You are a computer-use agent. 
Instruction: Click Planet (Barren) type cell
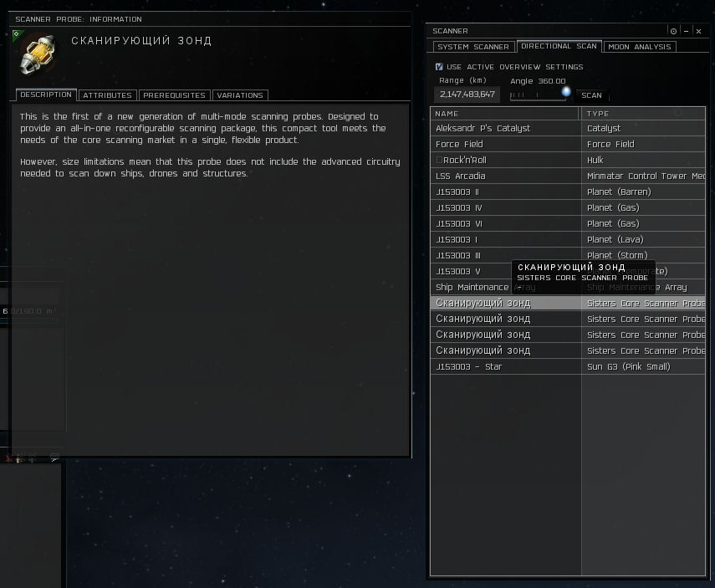coord(643,192)
